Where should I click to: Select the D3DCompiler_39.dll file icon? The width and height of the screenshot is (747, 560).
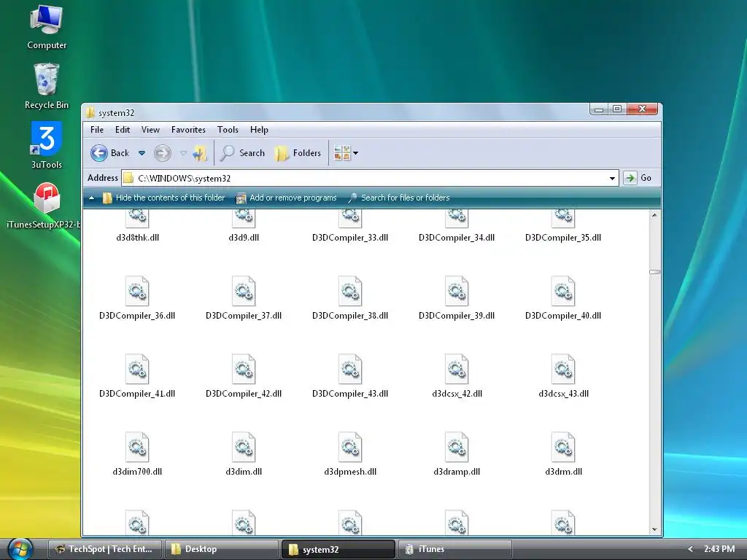(457, 291)
